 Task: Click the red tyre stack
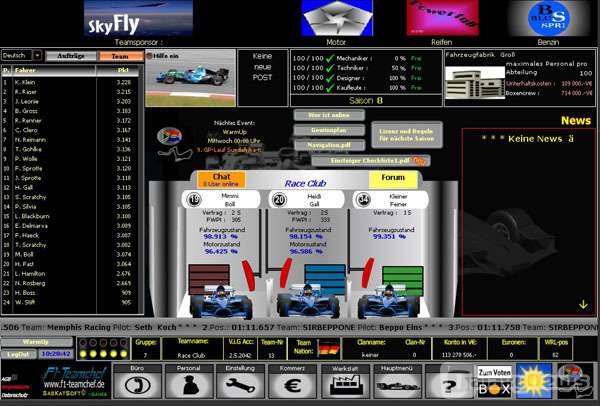coord(209,278)
